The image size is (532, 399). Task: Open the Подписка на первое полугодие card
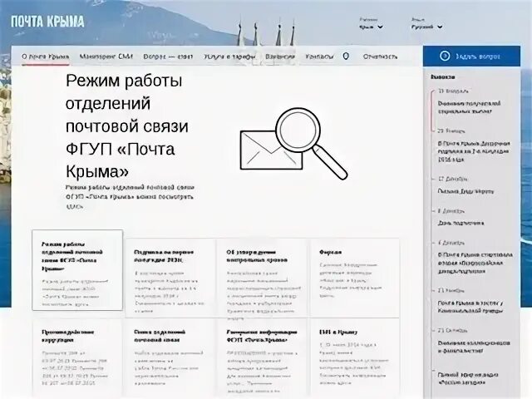170,278
